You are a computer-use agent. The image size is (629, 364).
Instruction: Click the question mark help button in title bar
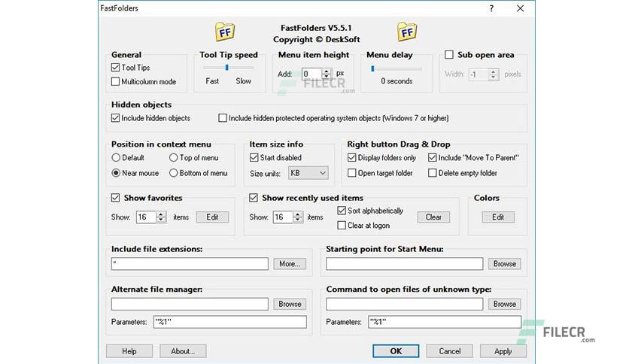(491, 8)
